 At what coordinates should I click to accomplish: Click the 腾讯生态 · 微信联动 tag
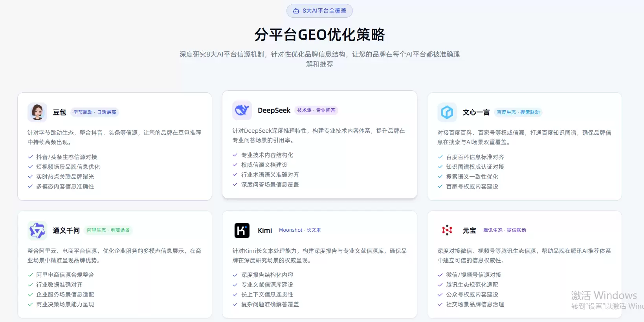coord(505,230)
